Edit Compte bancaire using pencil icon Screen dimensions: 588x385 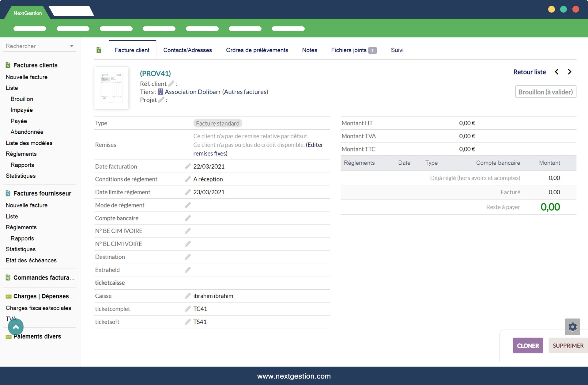(188, 218)
